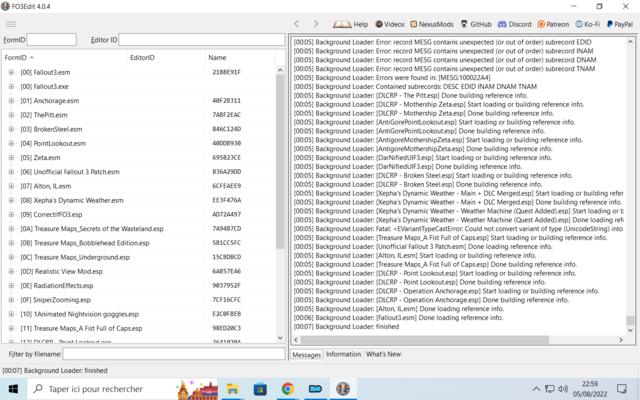This screenshot has height=400, width=640.
Task: Open the FO3Edit taskbar icon
Action: coord(343,389)
